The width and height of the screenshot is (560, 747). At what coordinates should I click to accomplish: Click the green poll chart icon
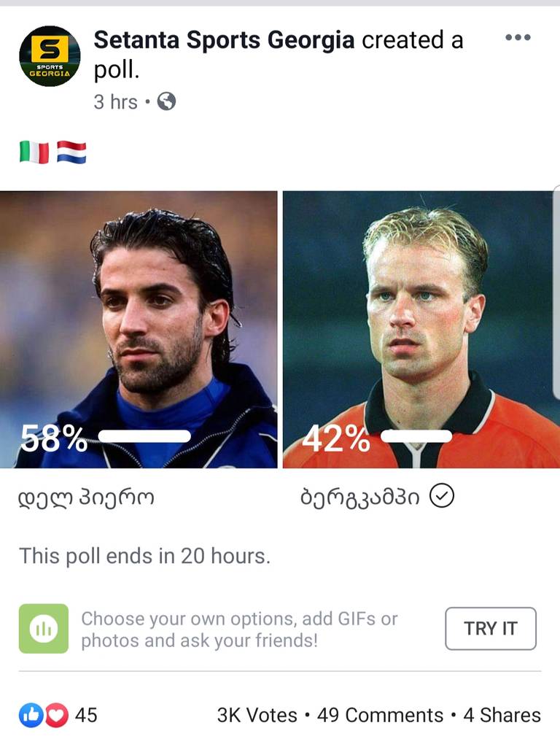click(x=44, y=628)
